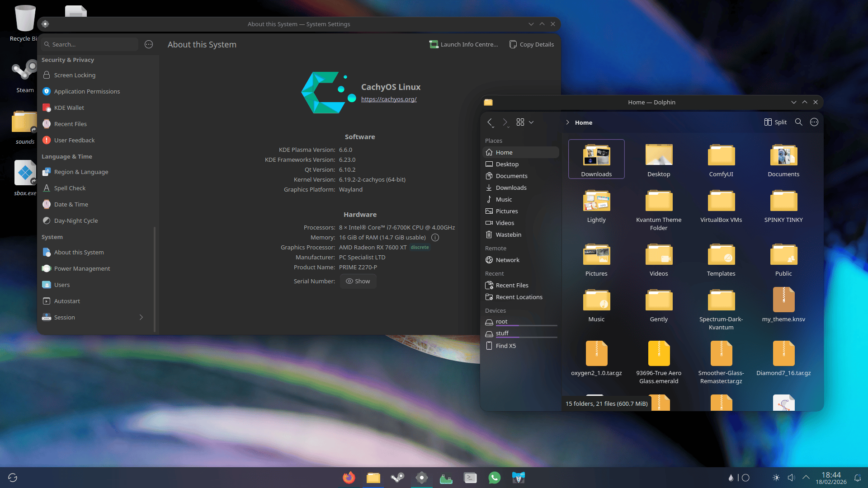868x488 pixels.
Task: Open Dolphin's hamburger menu icon
Action: (814, 122)
